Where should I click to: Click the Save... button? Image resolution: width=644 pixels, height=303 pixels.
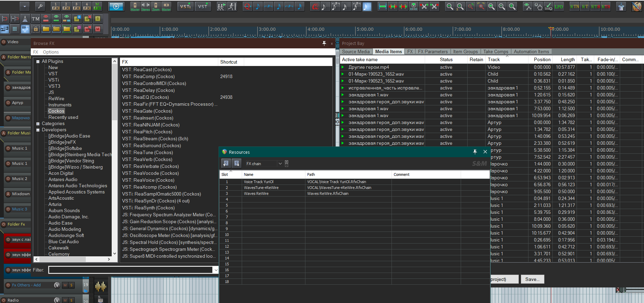532,279
